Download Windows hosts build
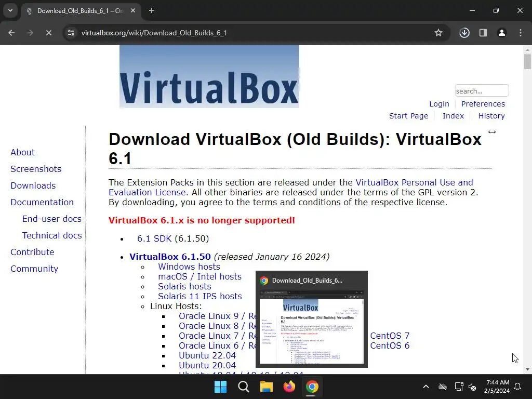Image resolution: width=532 pixels, height=399 pixels. pos(189,267)
